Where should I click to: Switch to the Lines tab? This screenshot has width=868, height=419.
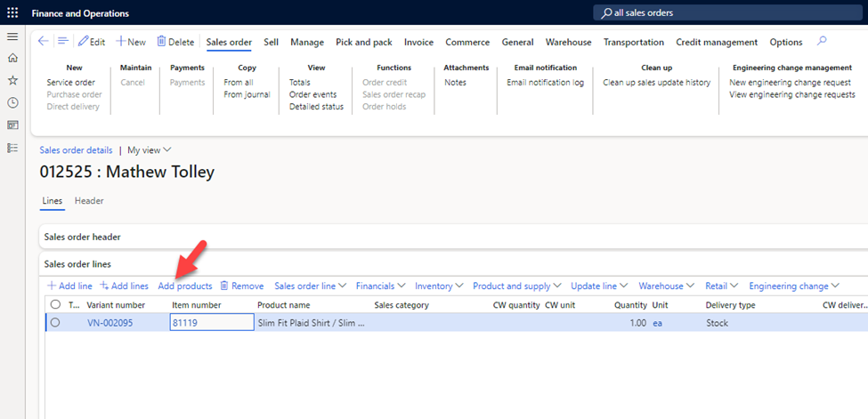(53, 201)
